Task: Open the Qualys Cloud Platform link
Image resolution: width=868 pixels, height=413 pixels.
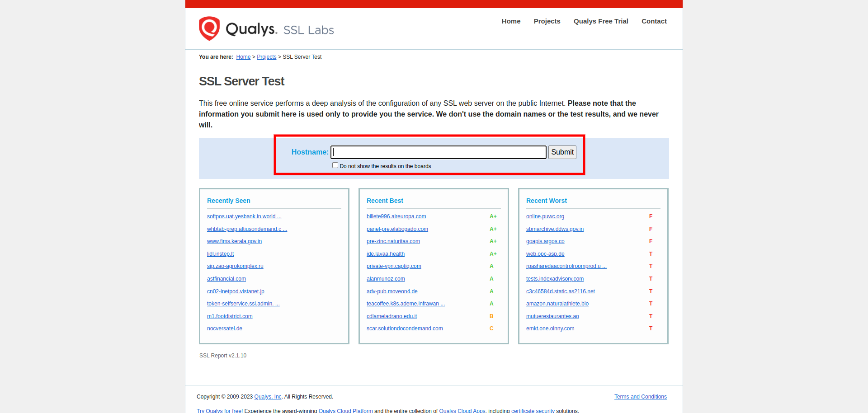Action: [x=345, y=410]
